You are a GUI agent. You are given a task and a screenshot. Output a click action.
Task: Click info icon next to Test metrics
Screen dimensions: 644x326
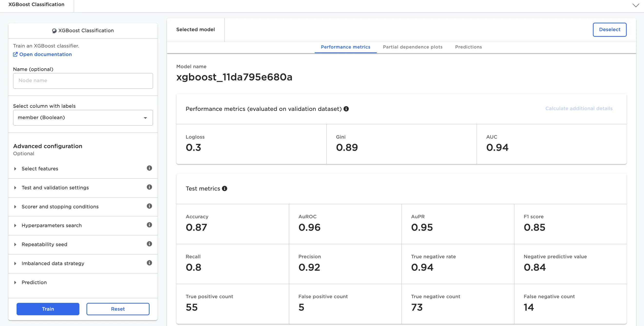[225, 189]
